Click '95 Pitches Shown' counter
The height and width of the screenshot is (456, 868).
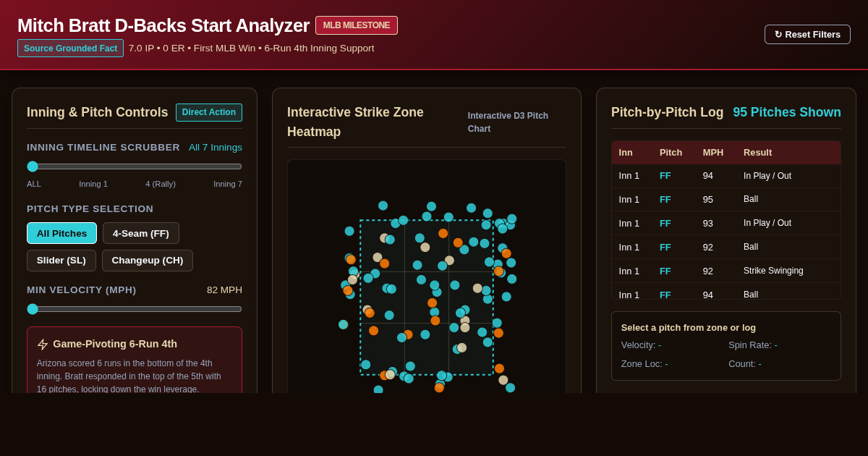(x=787, y=112)
